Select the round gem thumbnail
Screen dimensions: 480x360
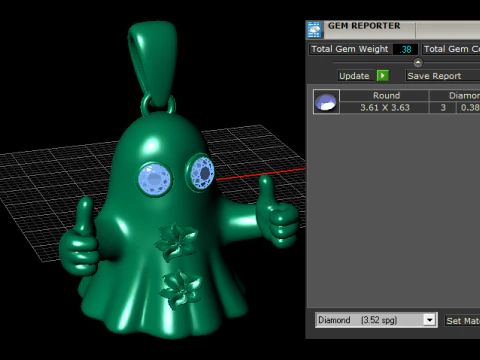326,102
